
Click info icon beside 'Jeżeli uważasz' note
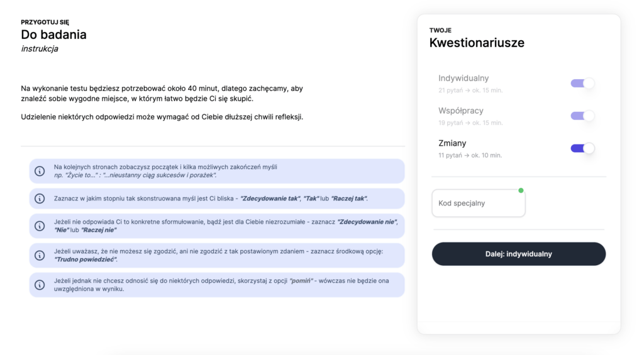(40, 255)
